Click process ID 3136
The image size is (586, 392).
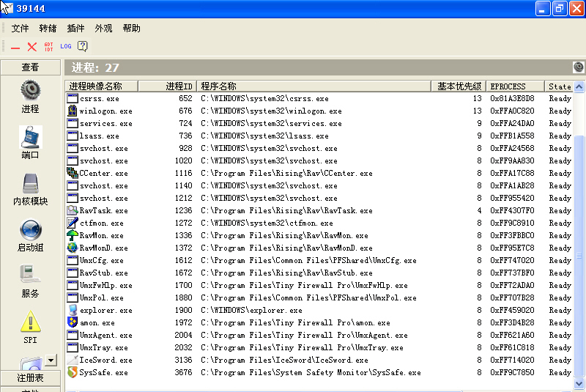(x=184, y=360)
